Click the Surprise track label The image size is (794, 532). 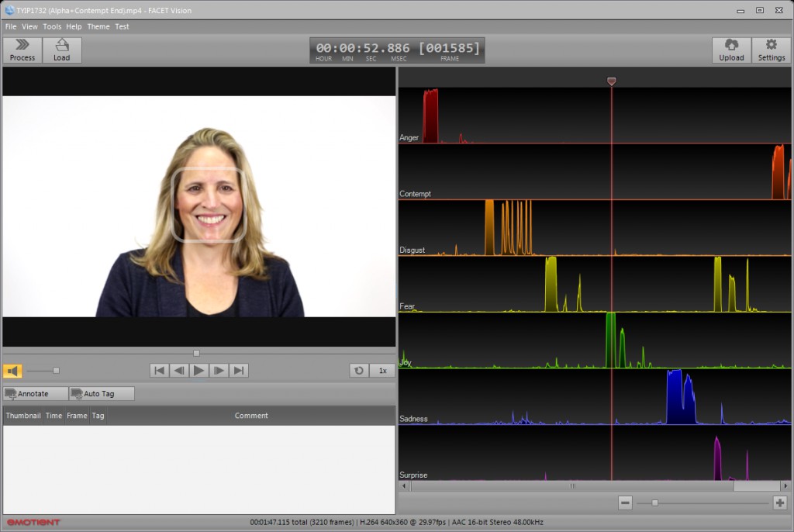[413, 475]
